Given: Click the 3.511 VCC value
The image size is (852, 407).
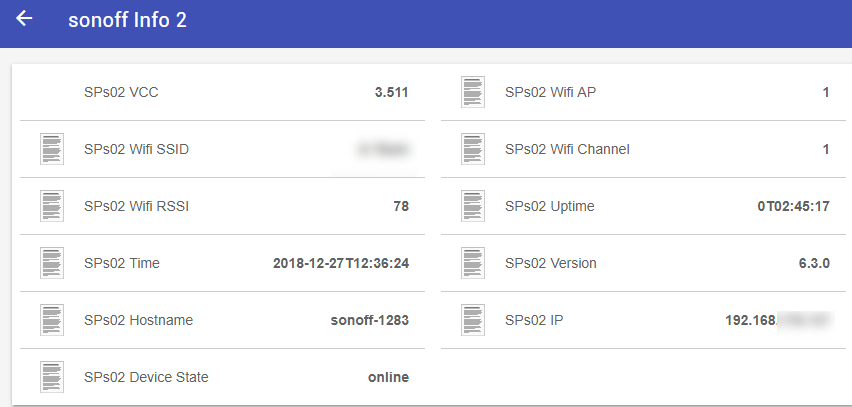Looking at the screenshot, I should click(391, 92).
